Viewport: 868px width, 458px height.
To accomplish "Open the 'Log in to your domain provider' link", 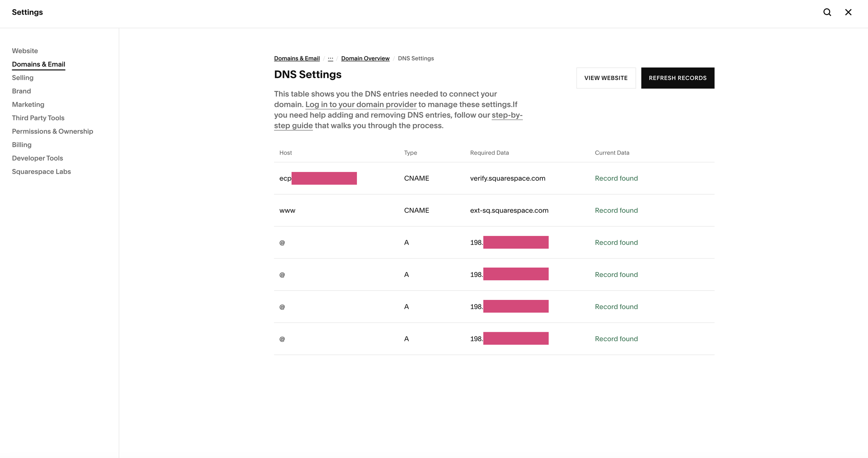I will tap(361, 105).
